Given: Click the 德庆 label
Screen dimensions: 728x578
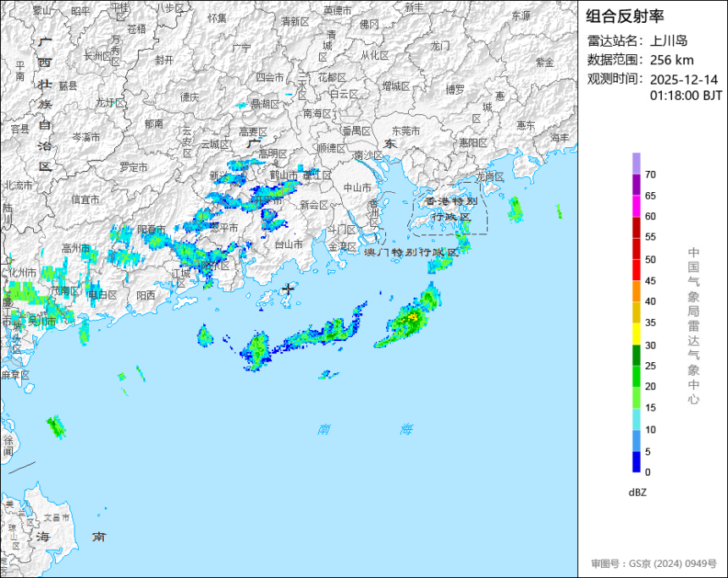Looking at the screenshot, I should click(190, 97).
